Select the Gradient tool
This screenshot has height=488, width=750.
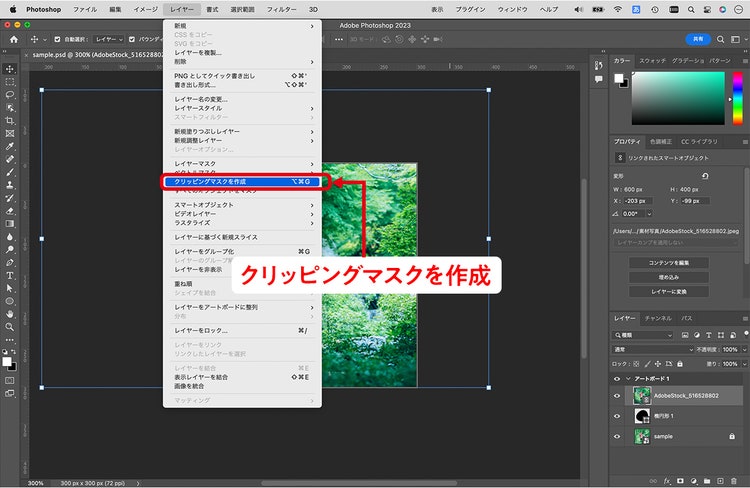pos(10,224)
